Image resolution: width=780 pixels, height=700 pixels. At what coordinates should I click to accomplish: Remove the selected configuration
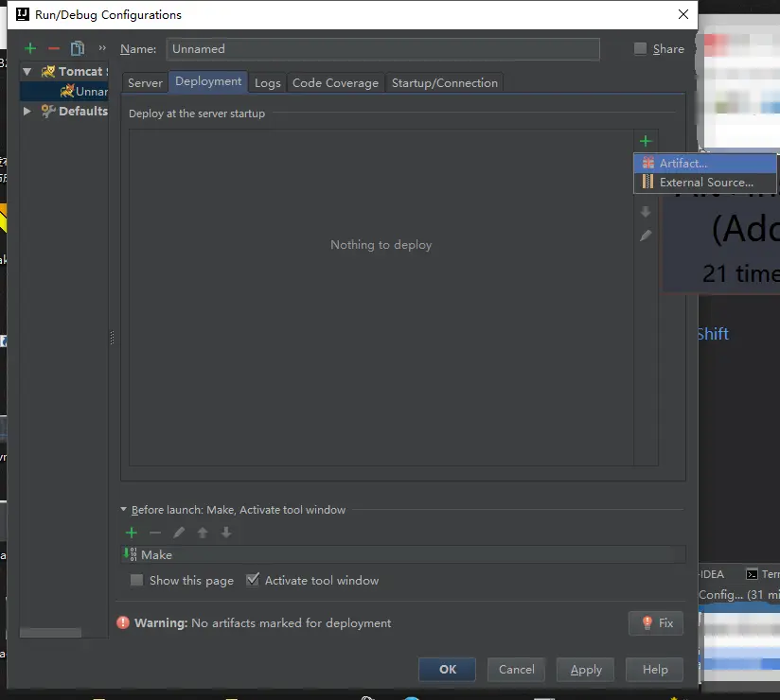click(54, 48)
